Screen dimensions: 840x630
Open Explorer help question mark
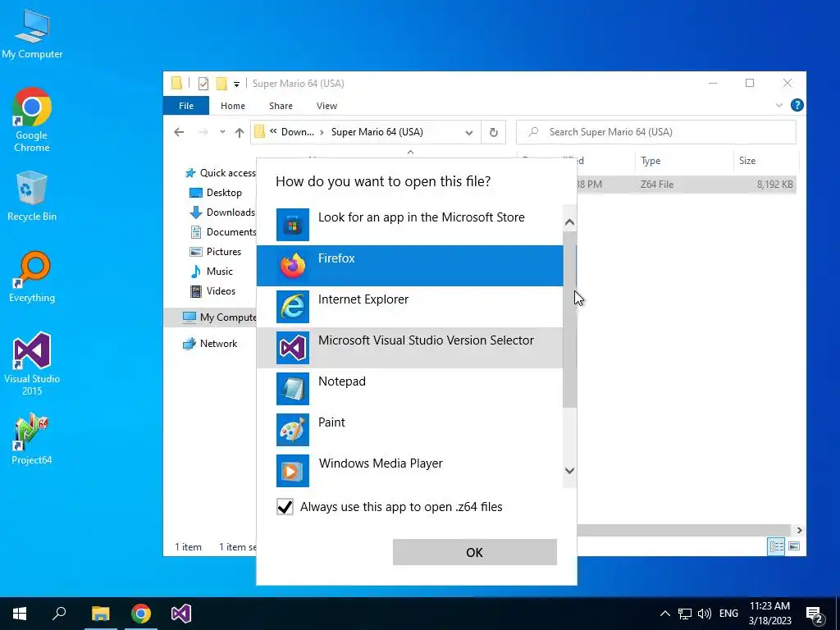797,106
